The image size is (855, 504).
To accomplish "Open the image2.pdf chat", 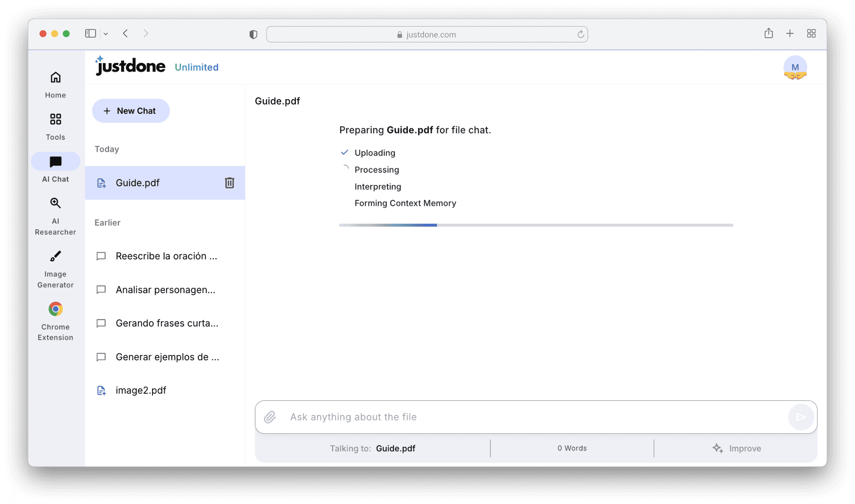I will click(x=141, y=390).
